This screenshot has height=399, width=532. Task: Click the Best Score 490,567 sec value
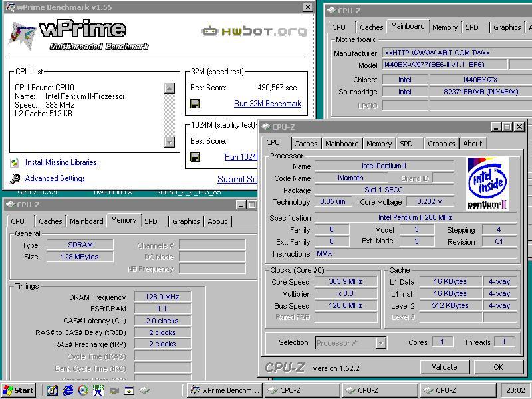point(277,88)
